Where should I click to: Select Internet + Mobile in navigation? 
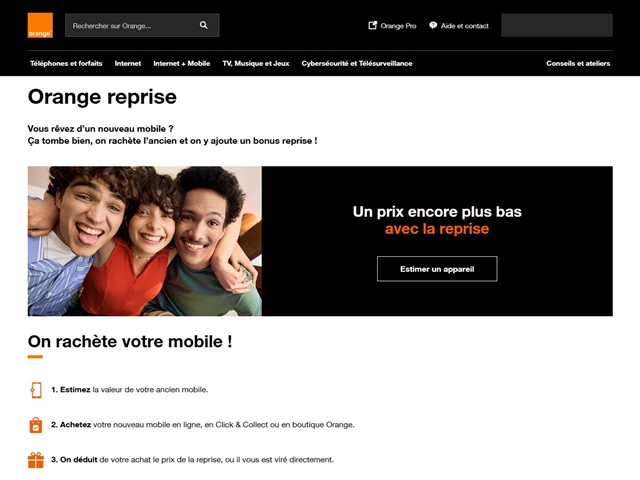[x=182, y=63]
